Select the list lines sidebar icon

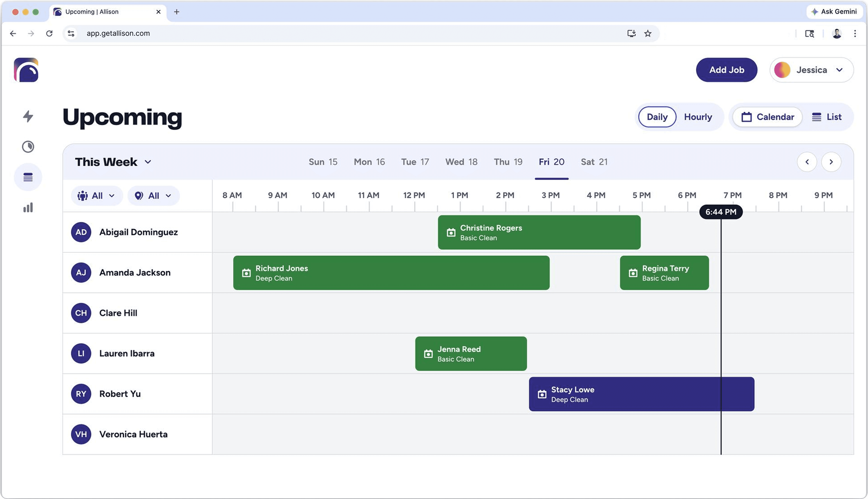(28, 177)
